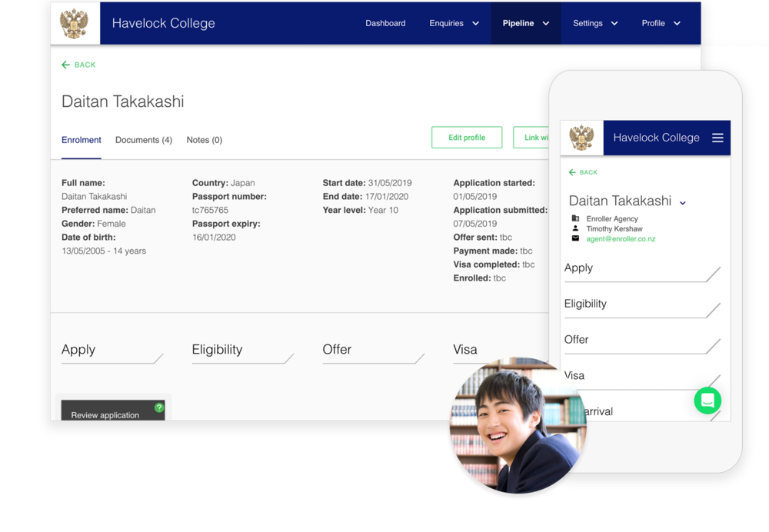The height and width of the screenshot is (532, 769).
Task: Click the person icon beside Timothy Kershaw
Action: pyautogui.click(x=575, y=228)
